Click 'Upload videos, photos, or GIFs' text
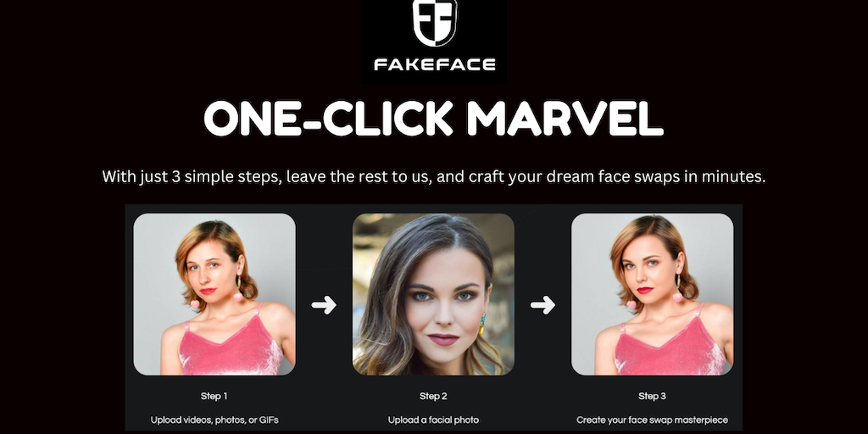 pos(214,420)
